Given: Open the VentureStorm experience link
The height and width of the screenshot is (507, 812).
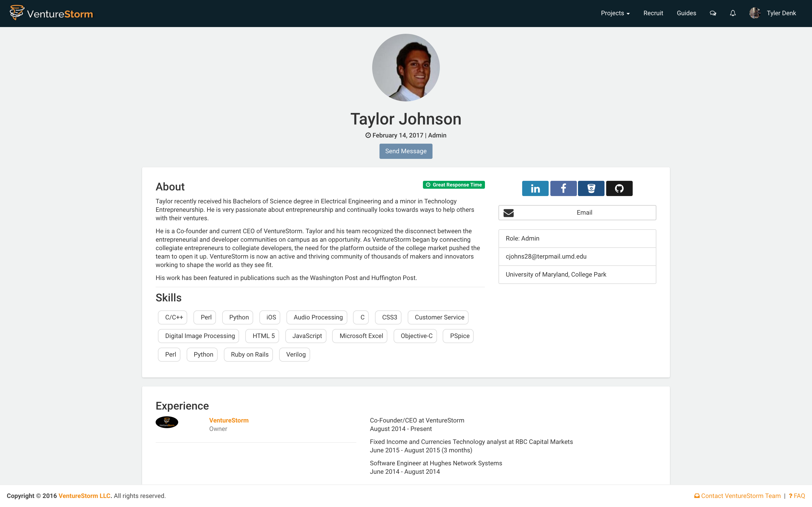Looking at the screenshot, I should point(228,421).
